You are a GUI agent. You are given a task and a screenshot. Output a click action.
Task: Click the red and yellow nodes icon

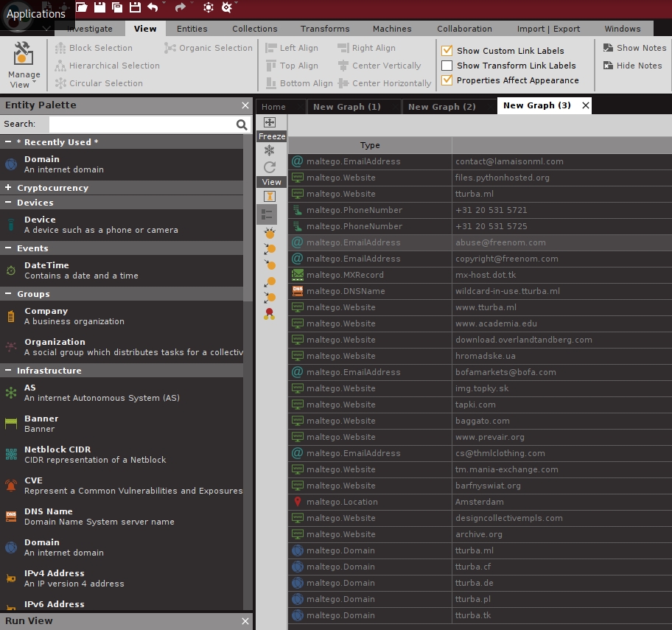[x=270, y=314]
